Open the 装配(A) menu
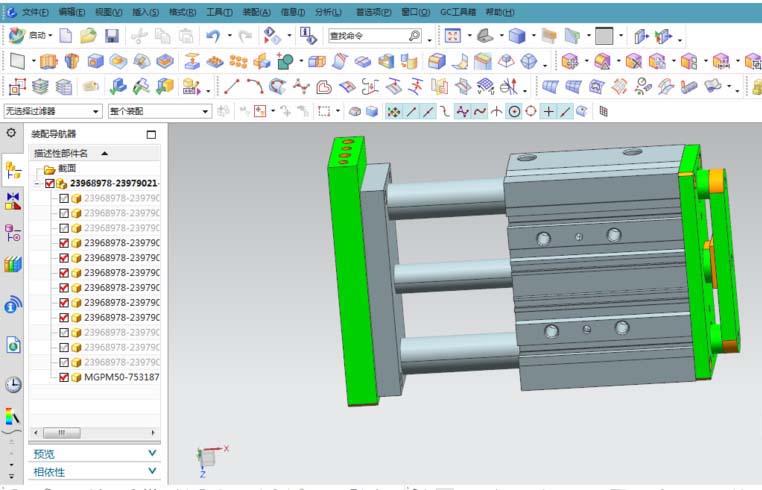 [x=256, y=12]
